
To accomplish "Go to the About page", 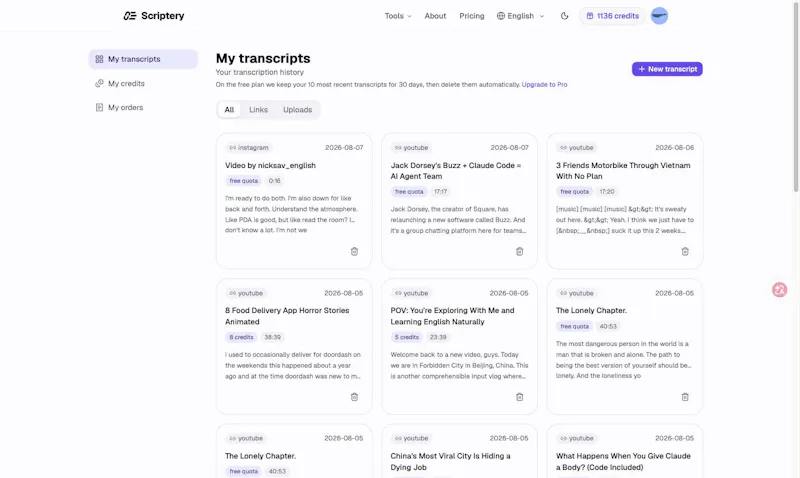I will 435,16.
